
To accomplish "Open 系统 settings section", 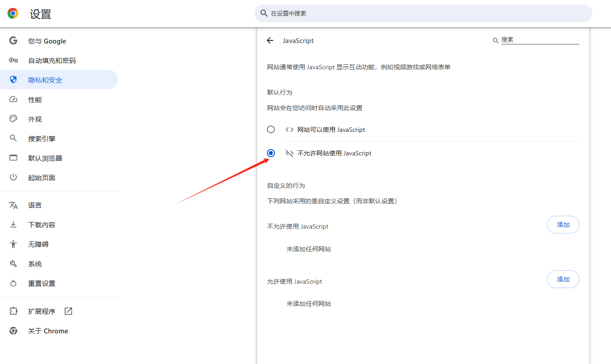I will click(x=59, y=264).
